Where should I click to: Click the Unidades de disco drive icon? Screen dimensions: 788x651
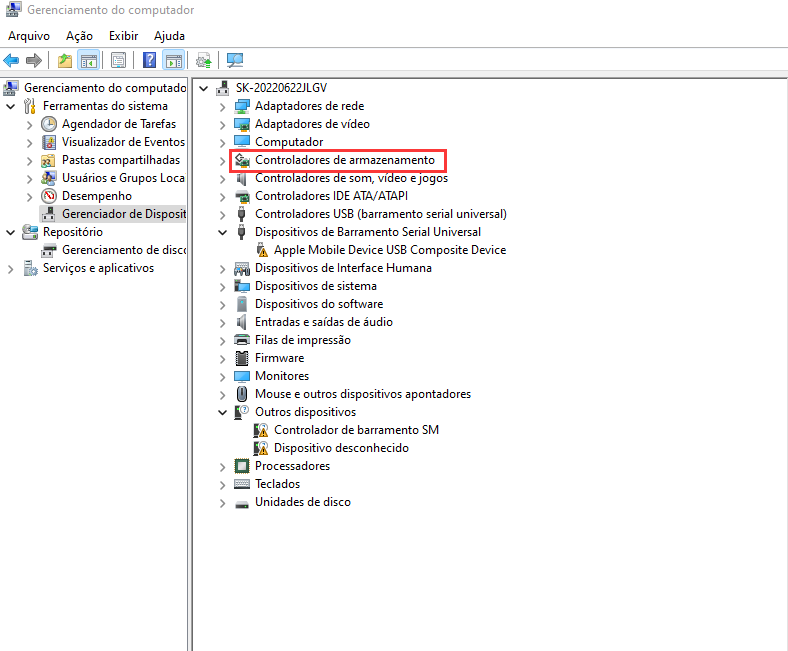tap(242, 504)
